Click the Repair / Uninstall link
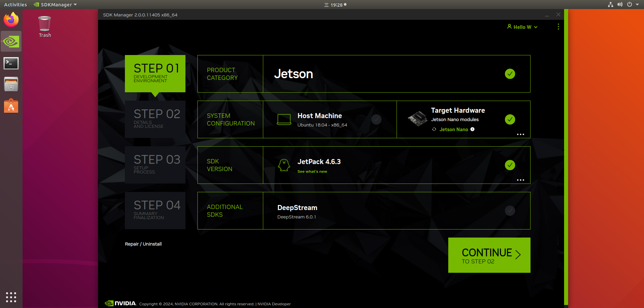This screenshot has width=644, height=308. tap(143, 244)
